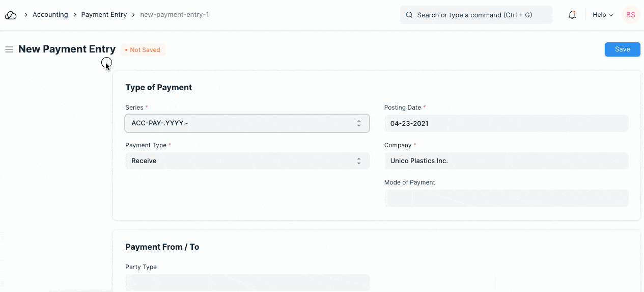Click the Not Saved status indicator

pyautogui.click(x=143, y=50)
